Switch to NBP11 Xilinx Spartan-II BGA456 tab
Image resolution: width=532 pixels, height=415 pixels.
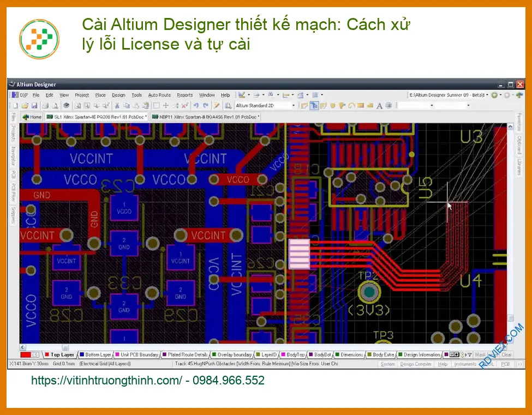pos(206,117)
